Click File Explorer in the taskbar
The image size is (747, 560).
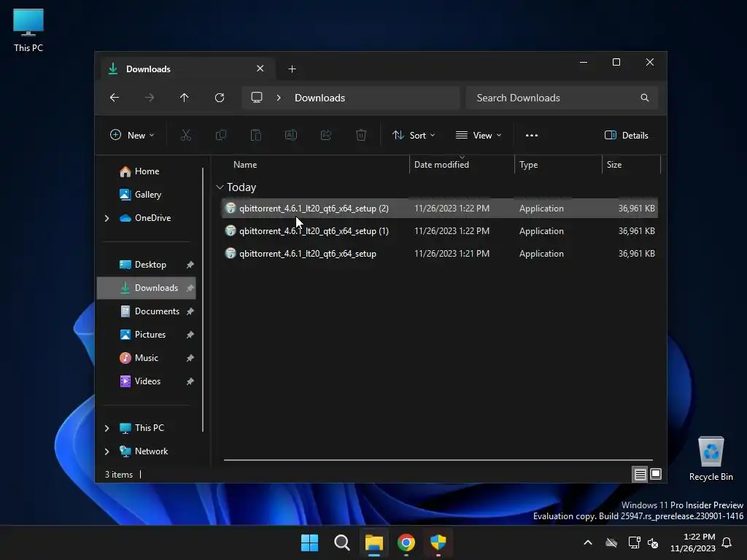[374, 542]
